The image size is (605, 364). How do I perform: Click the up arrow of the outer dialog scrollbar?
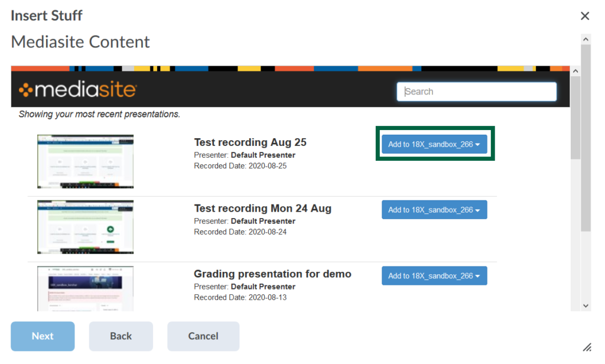pos(586,39)
